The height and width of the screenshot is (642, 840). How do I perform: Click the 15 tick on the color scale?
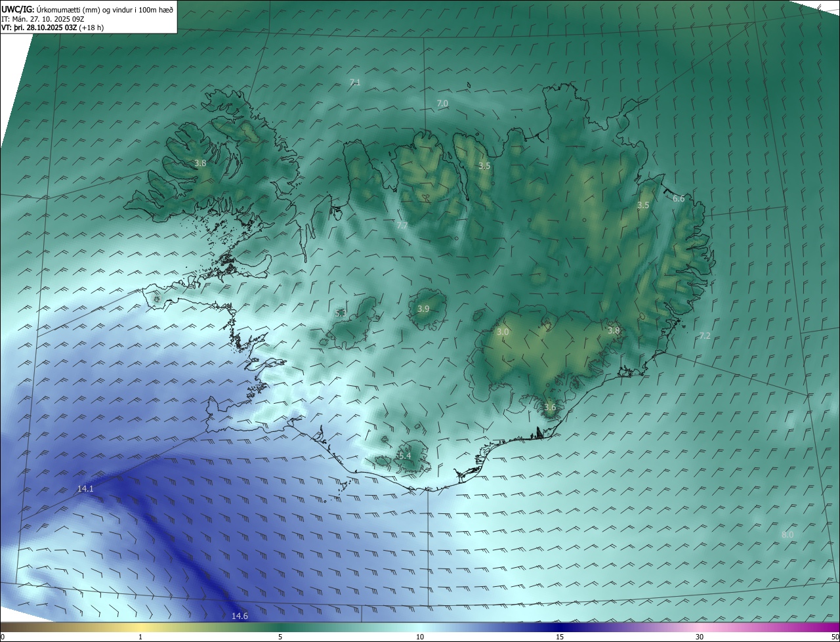click(x=559, y=637)
